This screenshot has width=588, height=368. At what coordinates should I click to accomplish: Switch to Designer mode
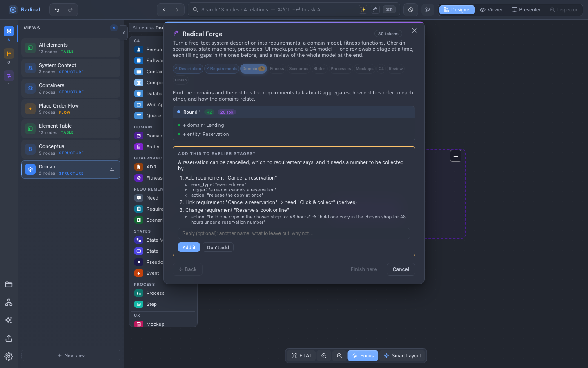457,10
